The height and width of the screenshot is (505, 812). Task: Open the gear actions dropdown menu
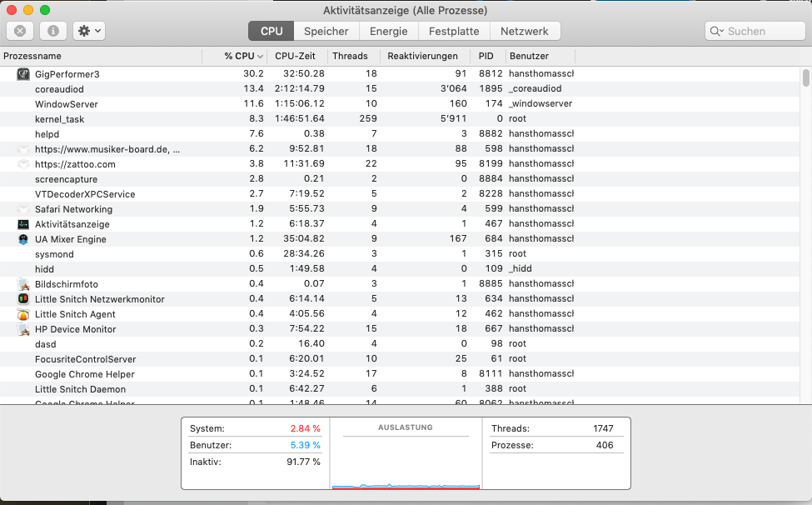pyautogui.click(x=89, y=31)
